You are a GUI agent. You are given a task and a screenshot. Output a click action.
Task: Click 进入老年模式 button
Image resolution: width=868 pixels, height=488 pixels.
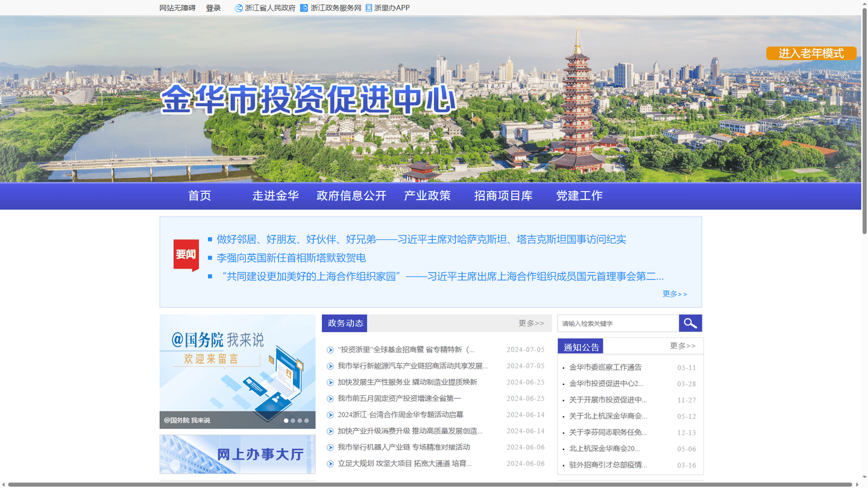(811, 53)
